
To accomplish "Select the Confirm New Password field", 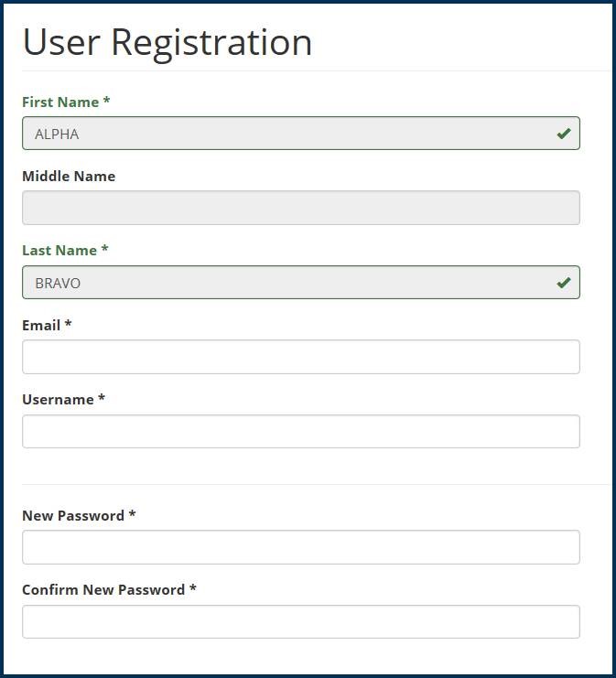I will [300, 621].
